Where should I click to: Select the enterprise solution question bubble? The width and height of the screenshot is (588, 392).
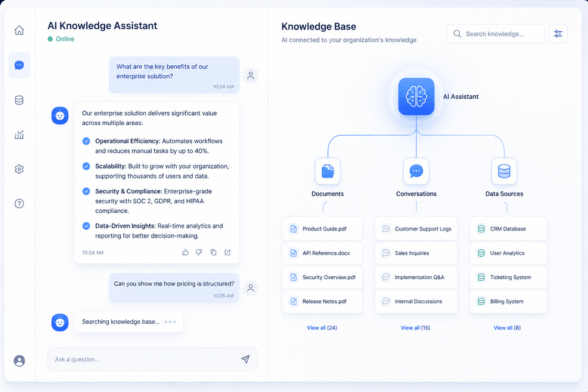tap(174, 75)
